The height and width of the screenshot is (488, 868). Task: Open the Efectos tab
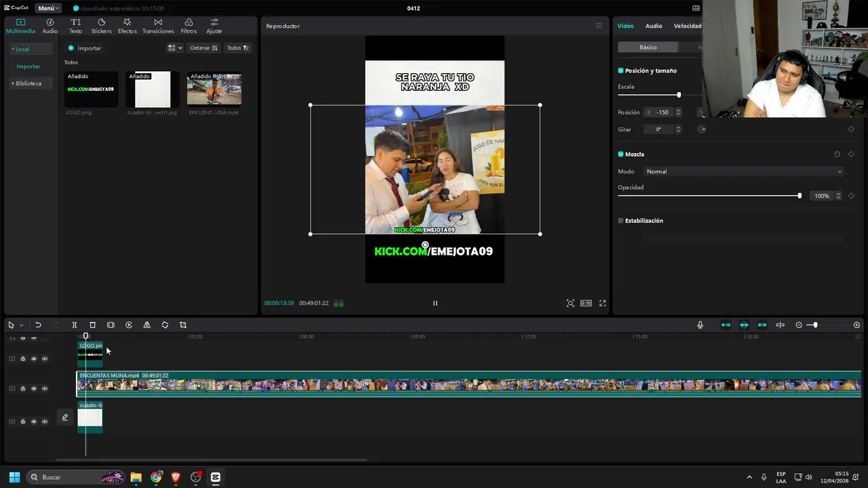click(x=127, y=26)
